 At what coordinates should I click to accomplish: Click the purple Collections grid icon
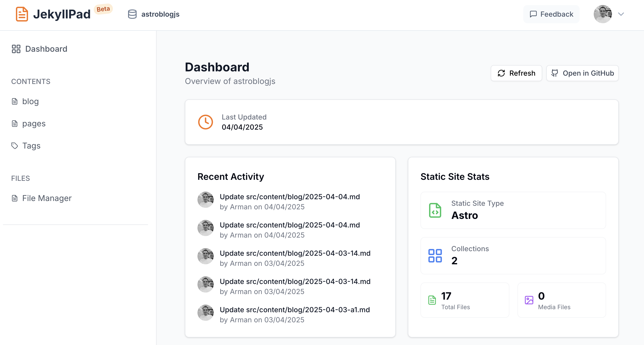[435, 255]
